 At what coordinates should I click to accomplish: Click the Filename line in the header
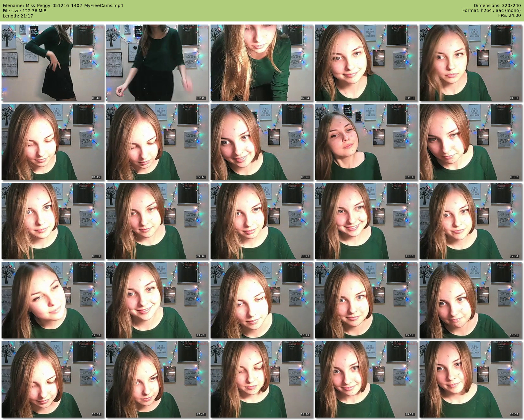[63, 6]
